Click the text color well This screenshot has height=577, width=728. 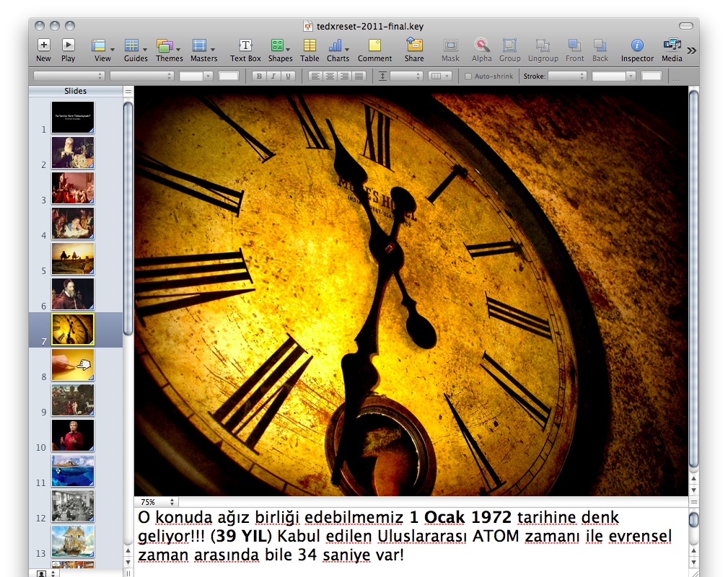tap(229, 76)
